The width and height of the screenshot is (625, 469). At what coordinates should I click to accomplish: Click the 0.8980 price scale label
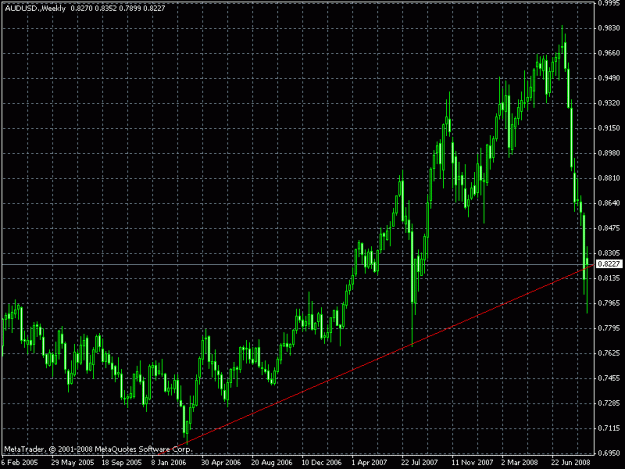[x=609, y=153]
